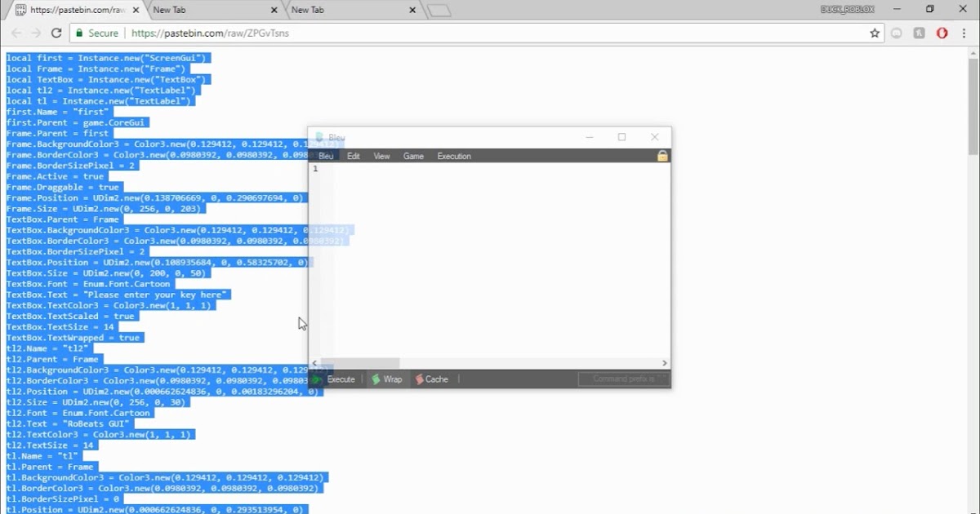Open the View menu in Bleu
Screen dimensions: 980x514
(x=381, y=156)
